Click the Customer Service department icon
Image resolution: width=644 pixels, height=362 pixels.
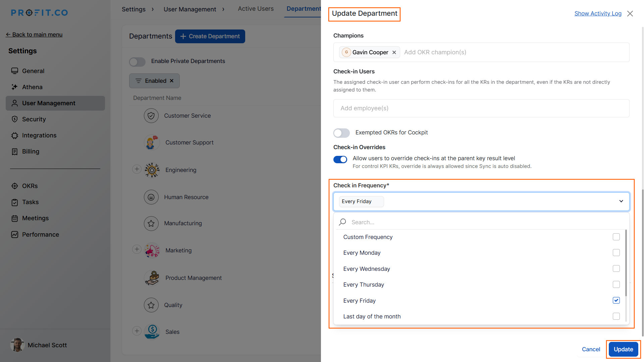point(151,116)
